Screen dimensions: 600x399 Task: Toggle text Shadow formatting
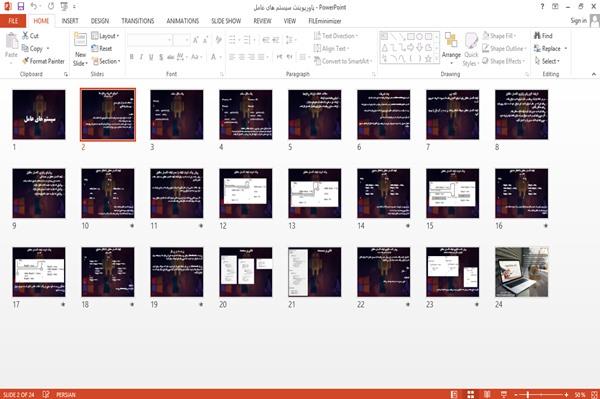pyautogui.click(x=161, y=57)
